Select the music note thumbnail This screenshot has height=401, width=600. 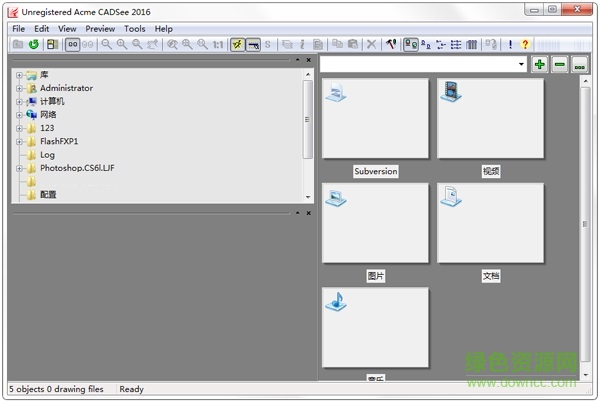click(375, 328)
